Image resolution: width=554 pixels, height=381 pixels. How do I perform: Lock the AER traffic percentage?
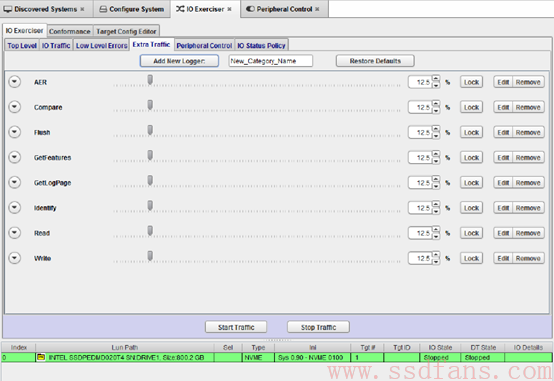coord(471,82)
